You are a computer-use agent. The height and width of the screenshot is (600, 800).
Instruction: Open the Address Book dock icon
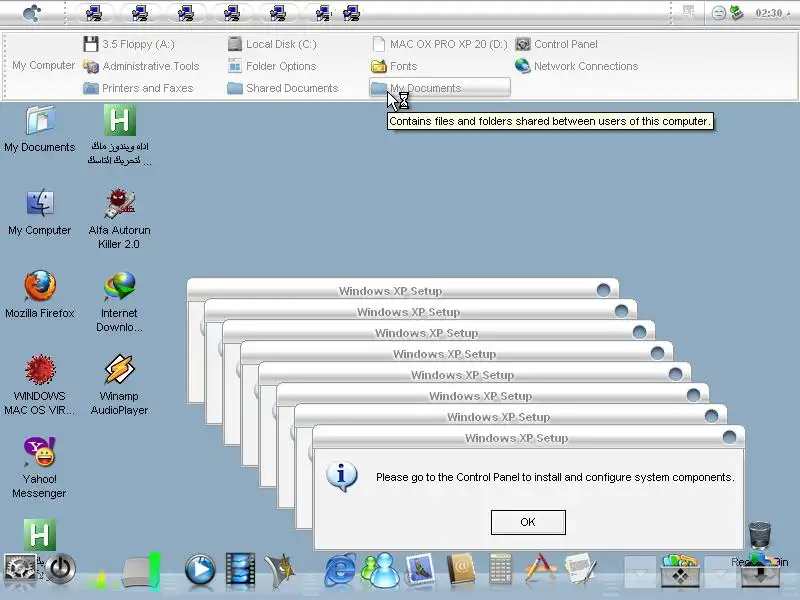tap(461, 569)
